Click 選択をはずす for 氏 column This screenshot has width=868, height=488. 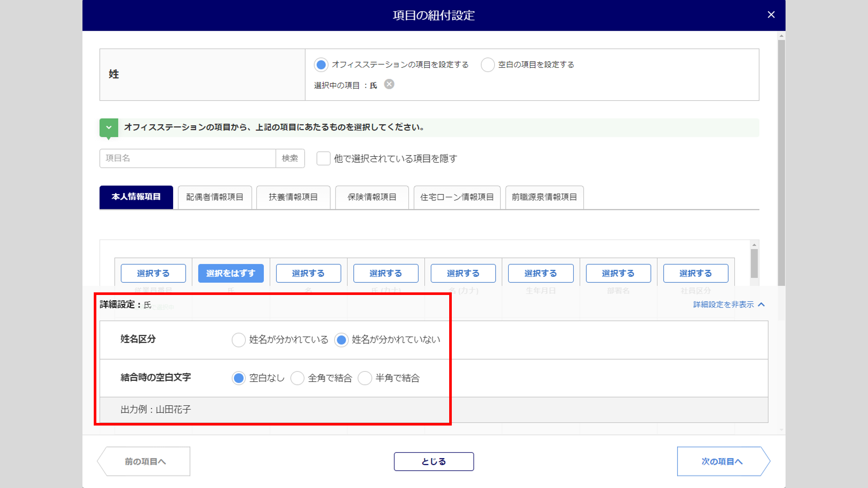[231, 273]
